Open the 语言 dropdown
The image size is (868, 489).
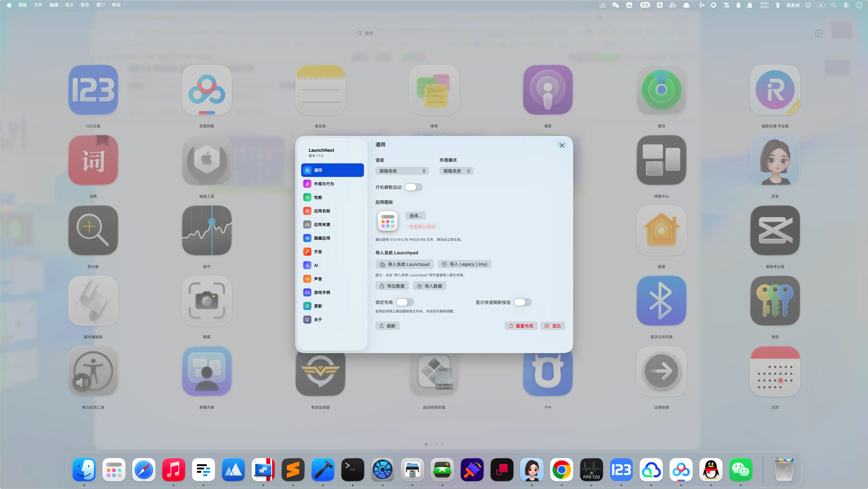click(x=402, y=171)
